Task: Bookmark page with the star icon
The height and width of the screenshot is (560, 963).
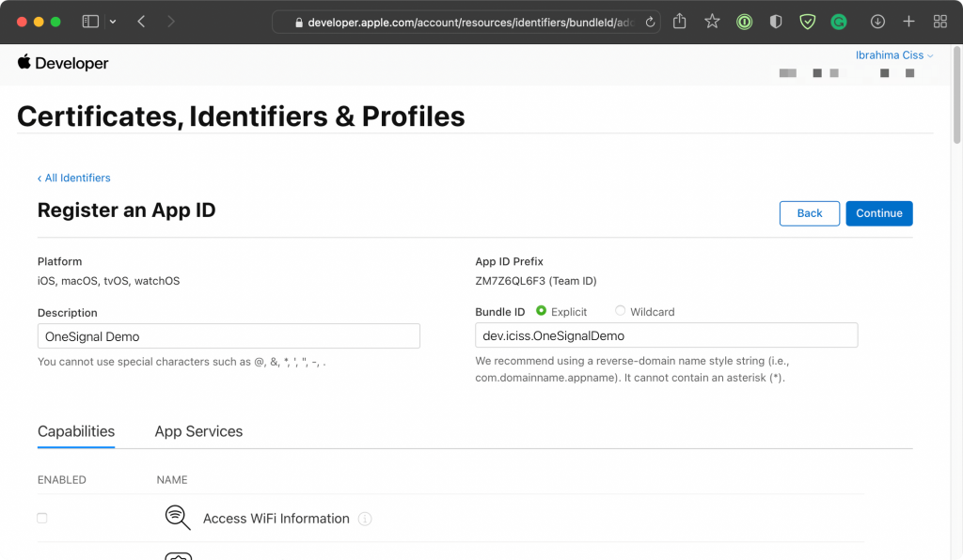Action: click(712, 22)
